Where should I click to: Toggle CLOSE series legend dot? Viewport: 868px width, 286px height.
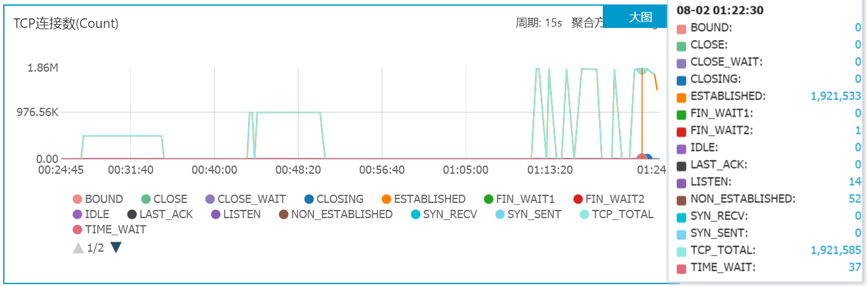pyautogui.click(x=146, y=199)
